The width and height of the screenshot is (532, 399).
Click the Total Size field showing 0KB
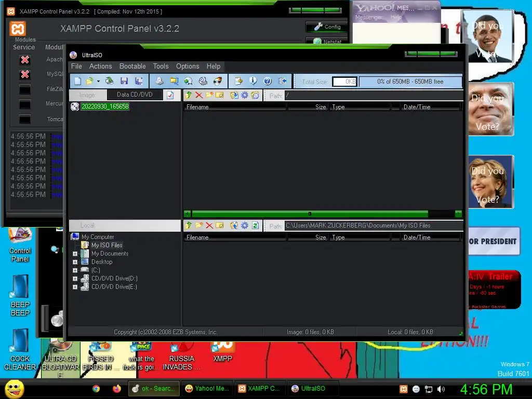(x=344, y=82)
